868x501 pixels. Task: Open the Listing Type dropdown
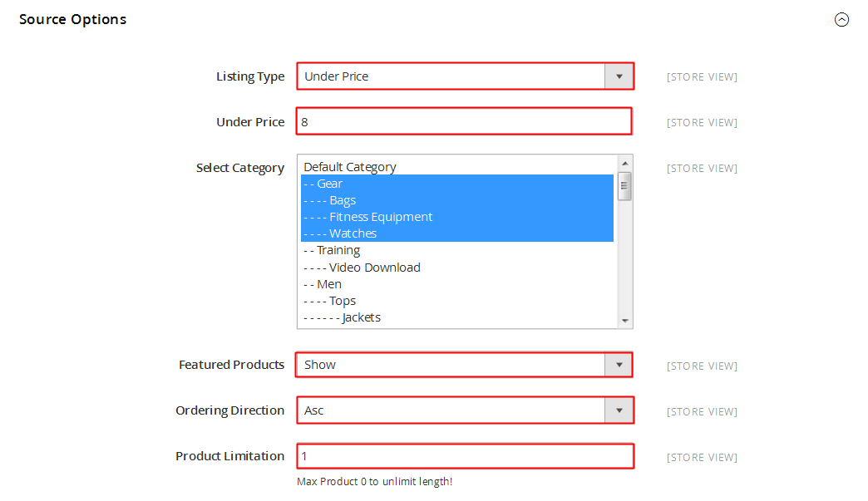(x=465, y=76)
